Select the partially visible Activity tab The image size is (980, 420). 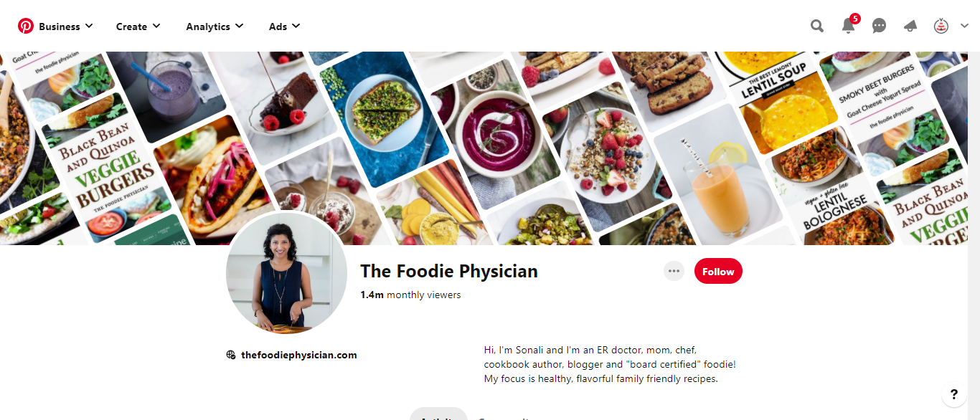pos(438,414)
